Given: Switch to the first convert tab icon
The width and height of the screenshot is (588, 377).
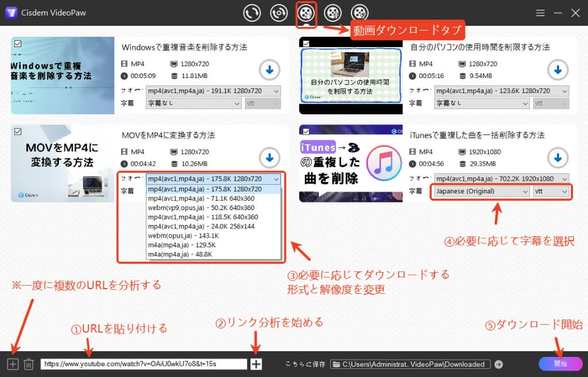Looking at the screenshot, I should [x=252, y=13].
